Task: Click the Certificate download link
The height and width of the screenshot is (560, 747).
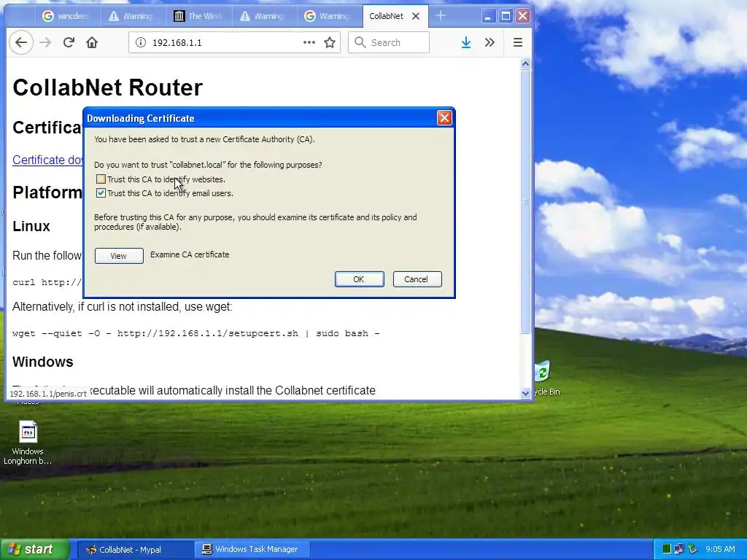Action: (47, 160)
